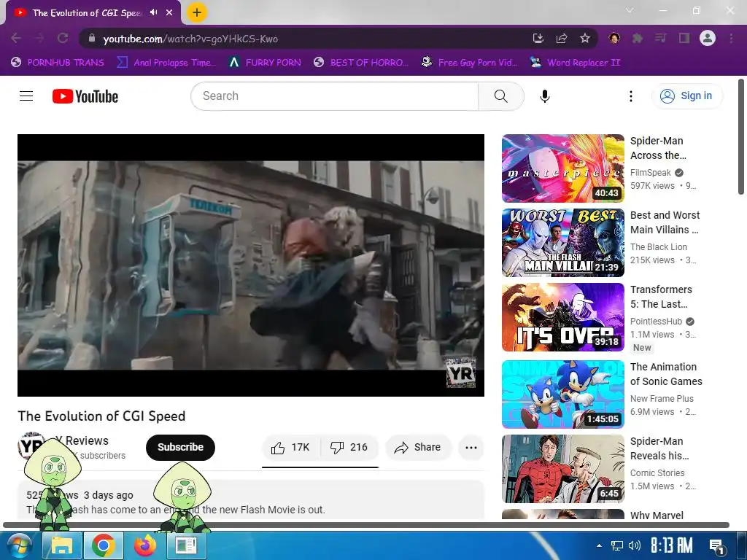
Task: Open Best and Worst Main Villains thumbnail
Action: (x=562, y=243)
